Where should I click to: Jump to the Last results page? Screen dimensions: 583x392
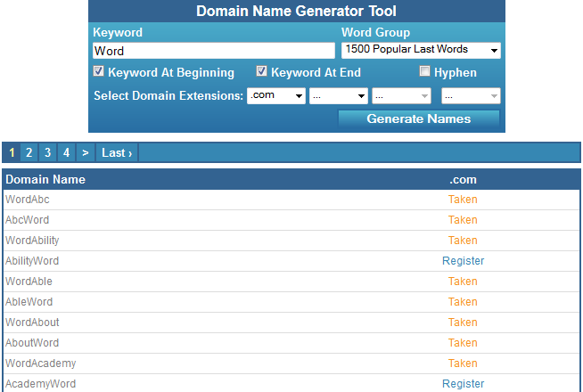117,152
